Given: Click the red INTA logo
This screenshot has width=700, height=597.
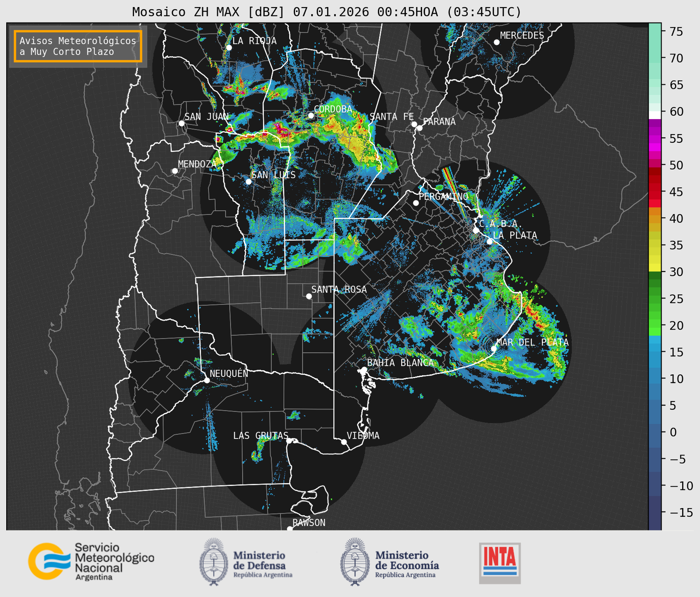Looking at the screenshot, I should (500, 563).
